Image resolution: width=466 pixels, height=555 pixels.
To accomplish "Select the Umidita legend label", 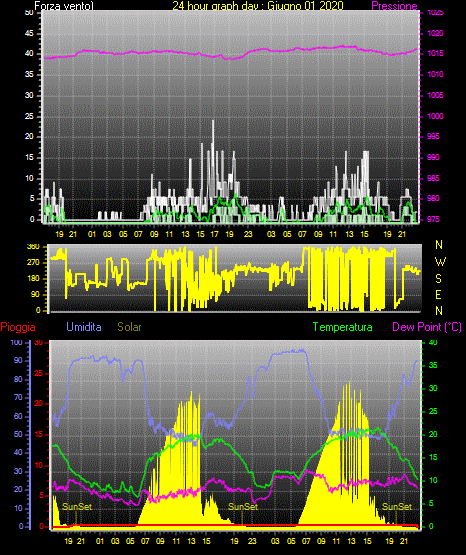I will 84,327.
